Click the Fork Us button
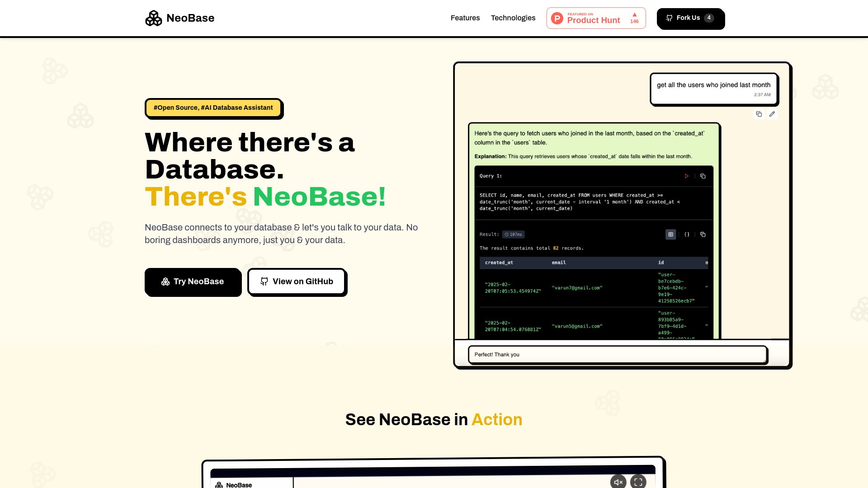The height and width of the screenshot is (488, 868). click(x=690, y=18)
